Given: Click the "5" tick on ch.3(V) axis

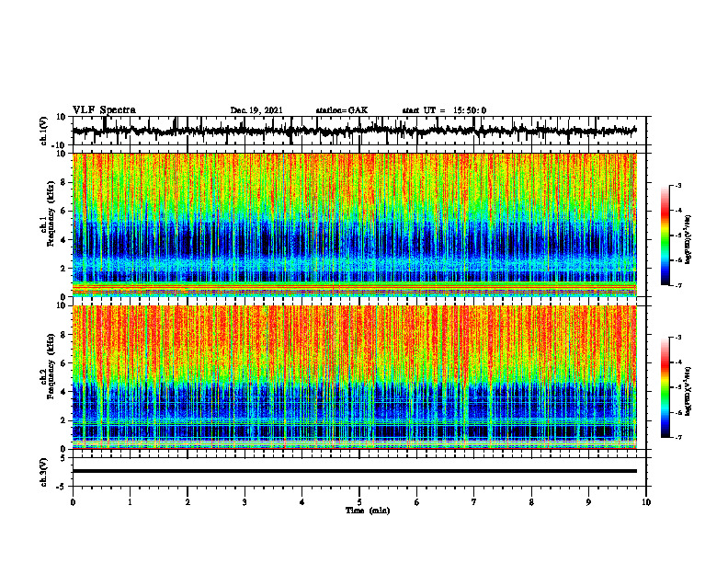Looking at the screenshot, I should [x=63, y=458].
